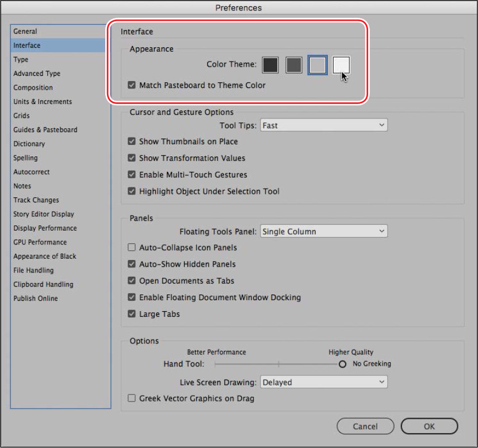Toggle Show Thumbnails on Place checkbox
The height and width of the screenshot is (448, 478).
(132, 141)
